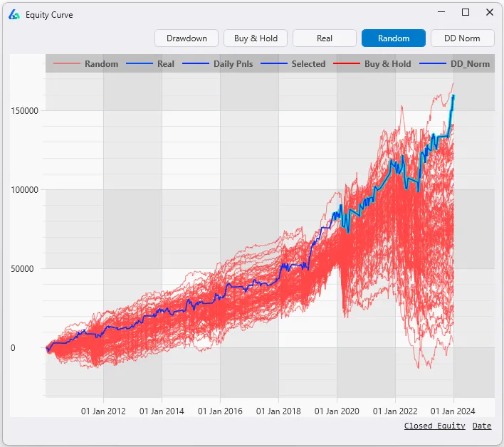Click the 01 Jan 2020 axis label
This screenshot has width=504, height=447.
(337, 411)
